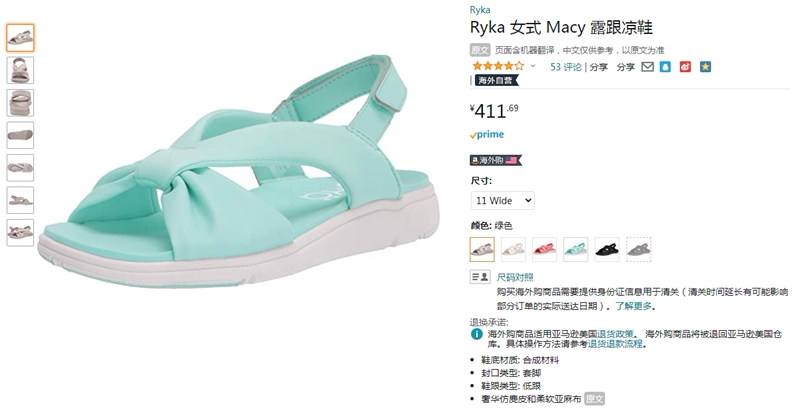Click the blue info icon
The height and width of the screenshot is (415, 800).
[x=477, y=333]
